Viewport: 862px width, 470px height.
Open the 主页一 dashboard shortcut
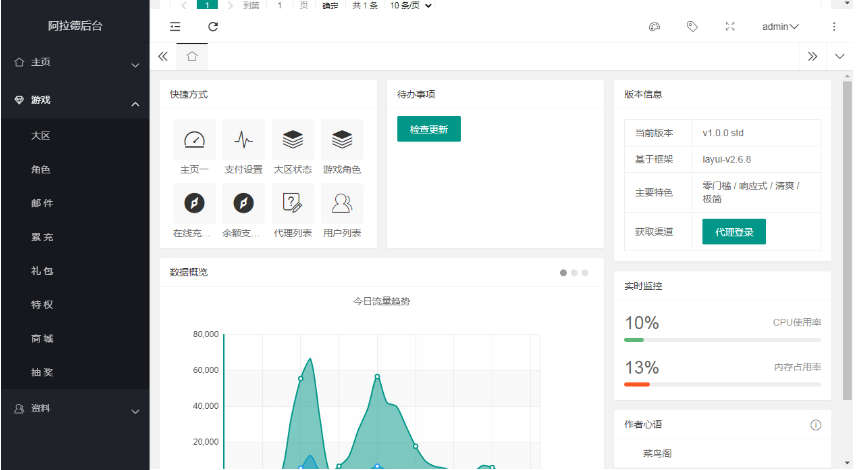coord(194,141)
